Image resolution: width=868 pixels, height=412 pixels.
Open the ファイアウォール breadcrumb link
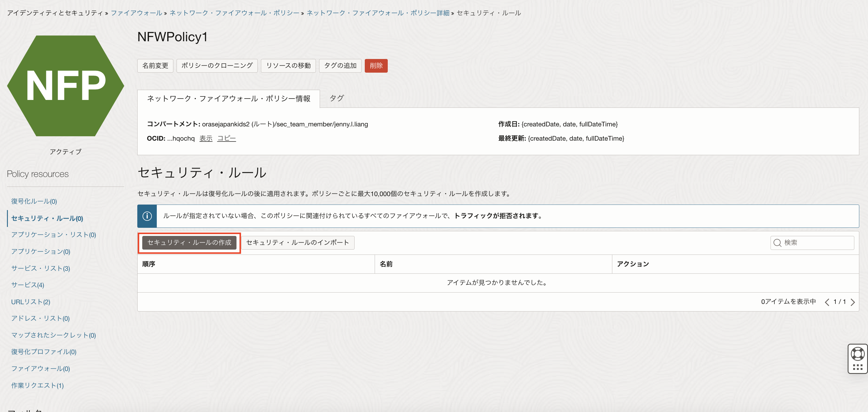[x=136, y=13]
